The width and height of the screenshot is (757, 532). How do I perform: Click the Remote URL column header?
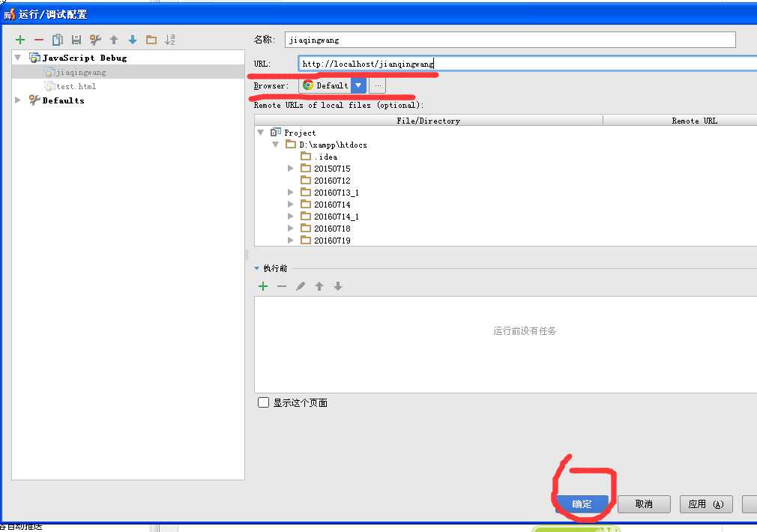point(680,121)
